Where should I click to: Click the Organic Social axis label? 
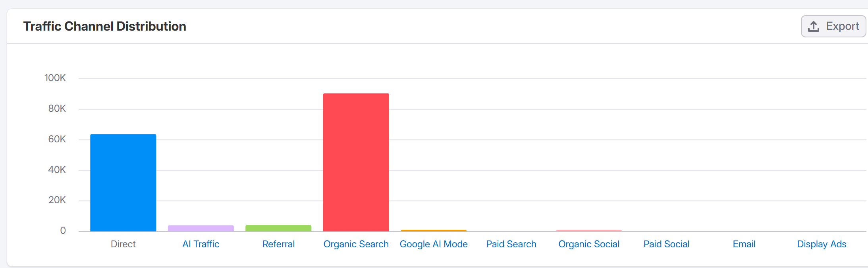point(589,244)
